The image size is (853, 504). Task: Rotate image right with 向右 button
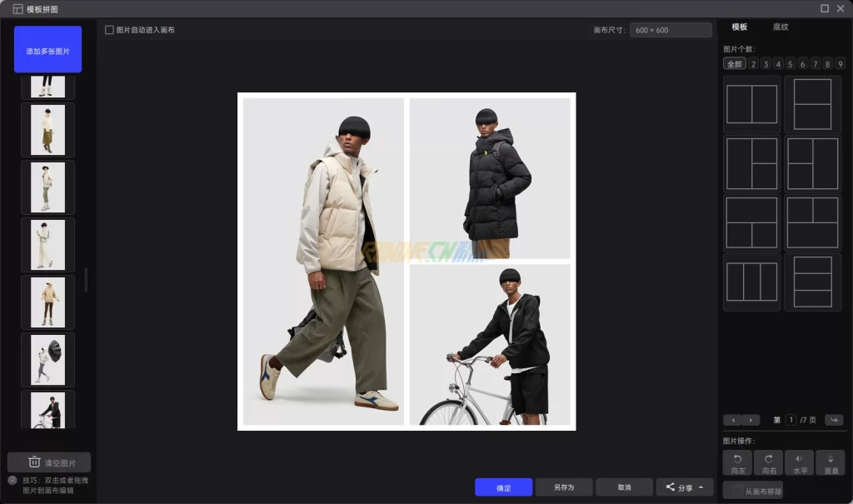pyautogui.click(x=768, y=462)
